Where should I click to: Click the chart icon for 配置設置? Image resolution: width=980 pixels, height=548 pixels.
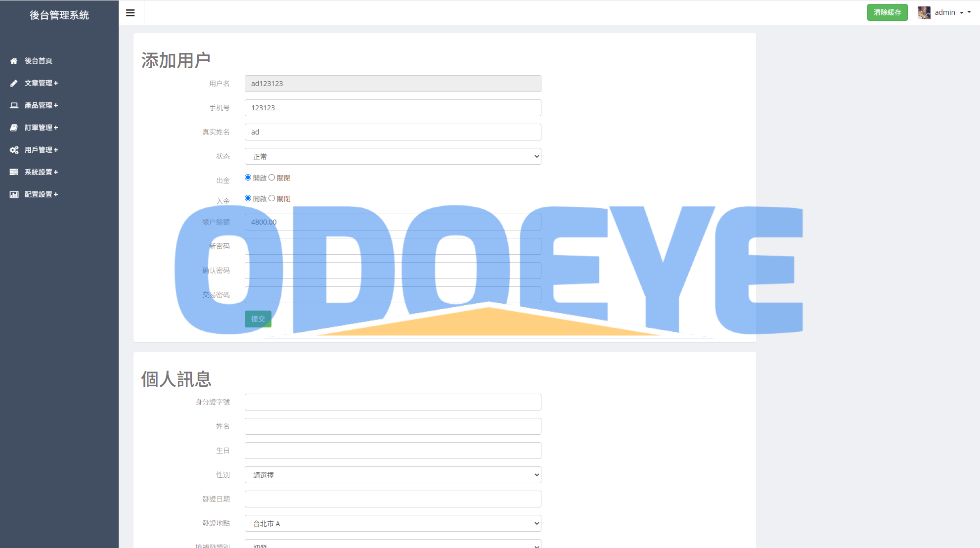[14, 194]
